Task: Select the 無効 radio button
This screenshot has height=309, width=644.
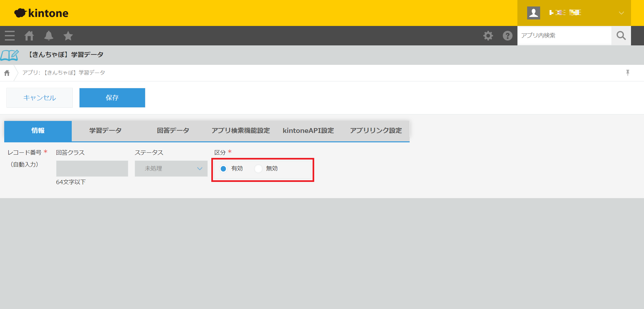Action: 258,169
